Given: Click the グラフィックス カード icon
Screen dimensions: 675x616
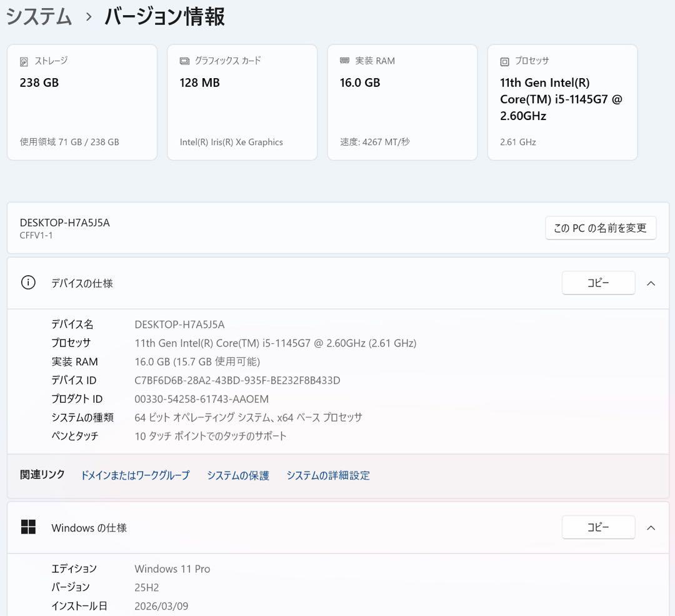Looking at the screenshot, I should [183, 61].
